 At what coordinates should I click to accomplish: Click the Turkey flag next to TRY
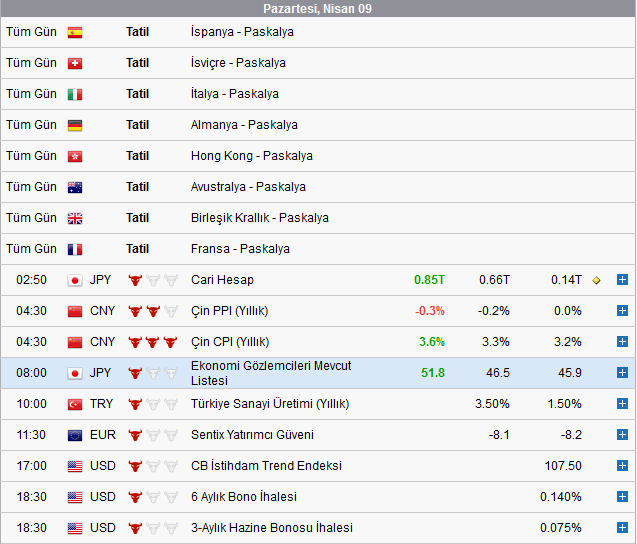pyautogui.click(x=75, y=404)
